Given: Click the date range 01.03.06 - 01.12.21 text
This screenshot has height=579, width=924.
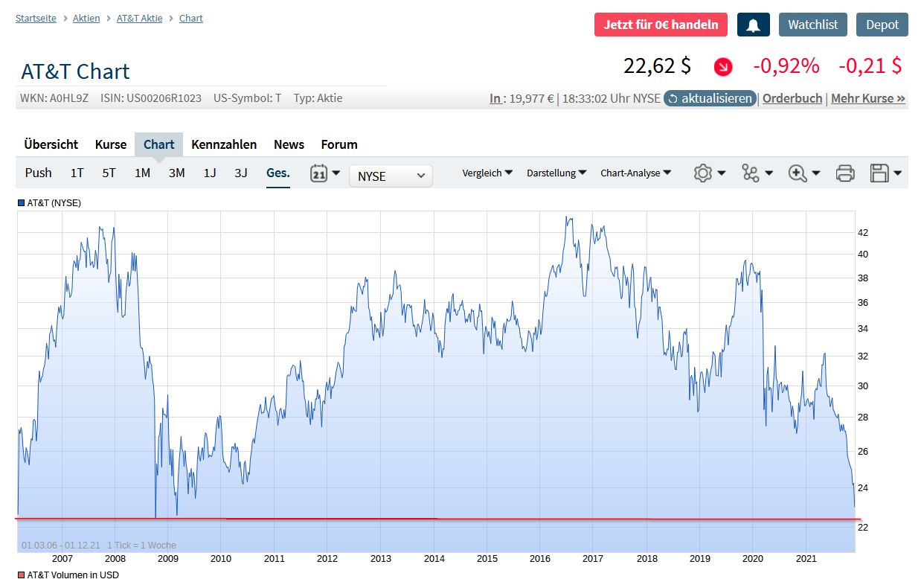Looking at the screenshot, I should click(61, 546).
